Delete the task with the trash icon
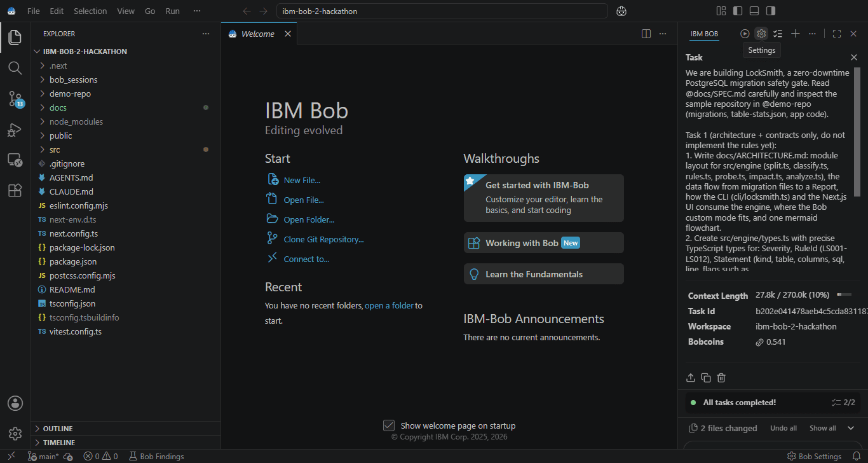868x463 pixels. (721, 378)
